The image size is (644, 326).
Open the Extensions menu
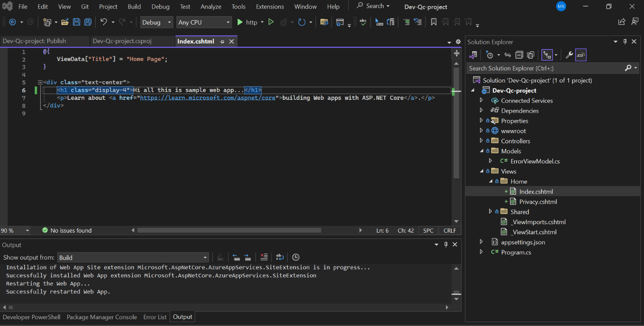[x=270, y=6]
